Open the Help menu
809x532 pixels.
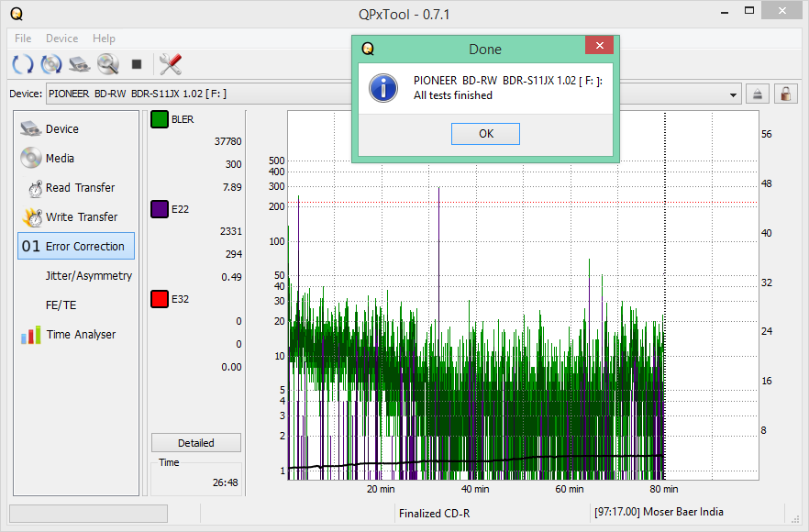point(104,39)
